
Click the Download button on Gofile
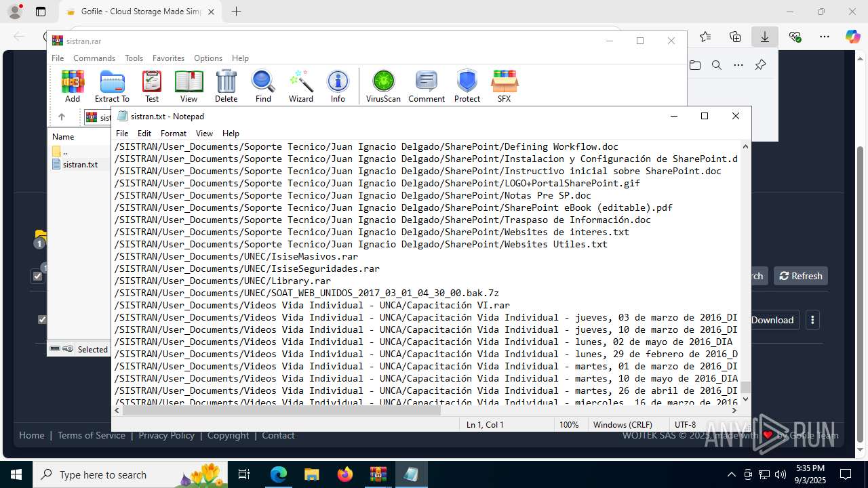pyautogui.click(x=772, y=320)
